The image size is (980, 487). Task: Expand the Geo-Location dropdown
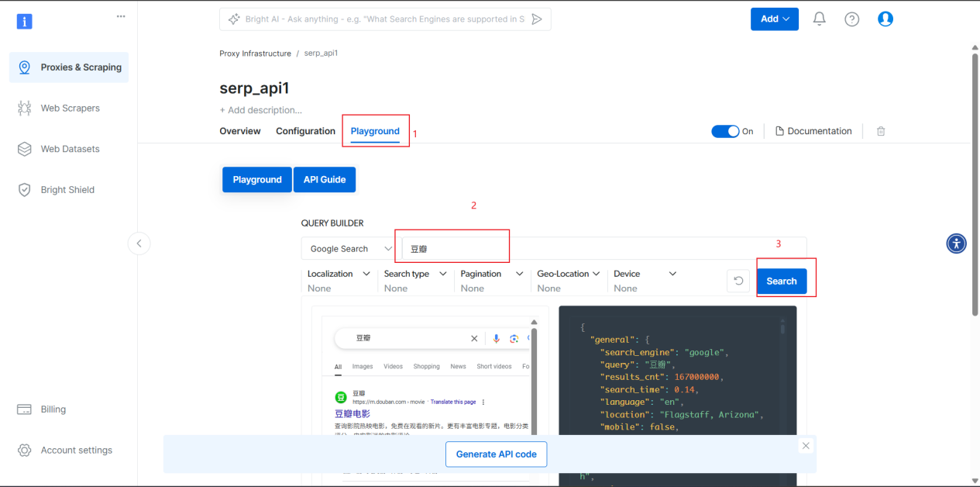point(569,274)
